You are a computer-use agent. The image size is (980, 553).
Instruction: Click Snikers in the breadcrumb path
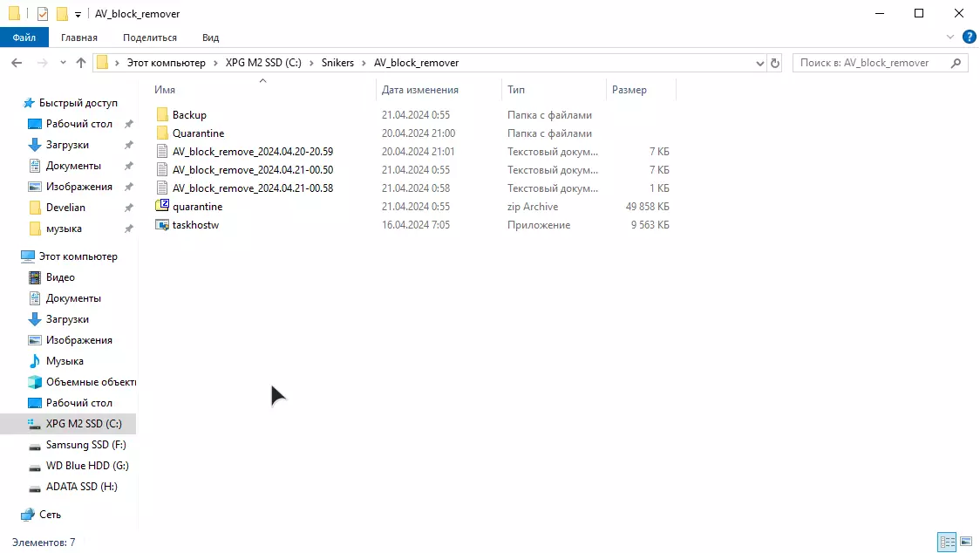click(x=337, y=63)
